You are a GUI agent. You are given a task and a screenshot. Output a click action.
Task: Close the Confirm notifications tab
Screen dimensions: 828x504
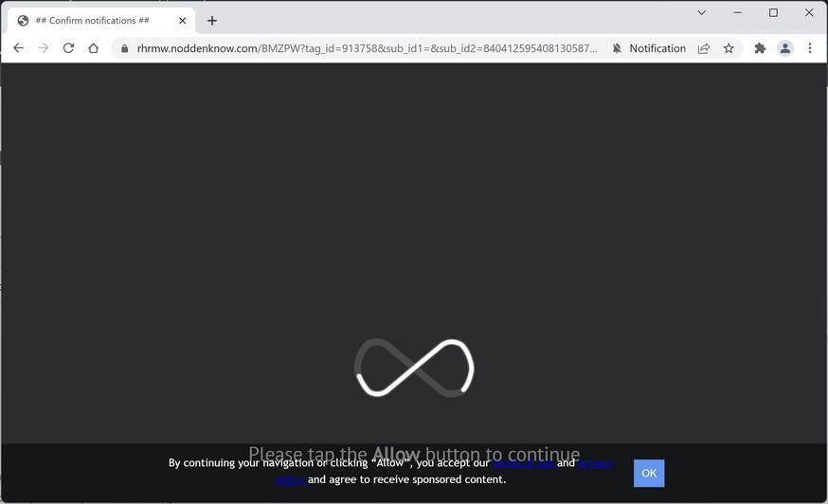click(x=182, y=21)
